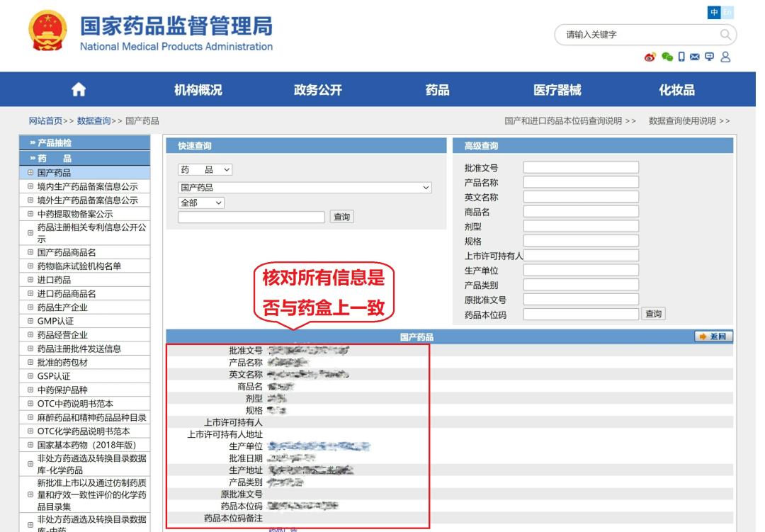Open the 数据查询 breadcrumb link
This screenshot has width=765, height=532.
coord(93,121)
